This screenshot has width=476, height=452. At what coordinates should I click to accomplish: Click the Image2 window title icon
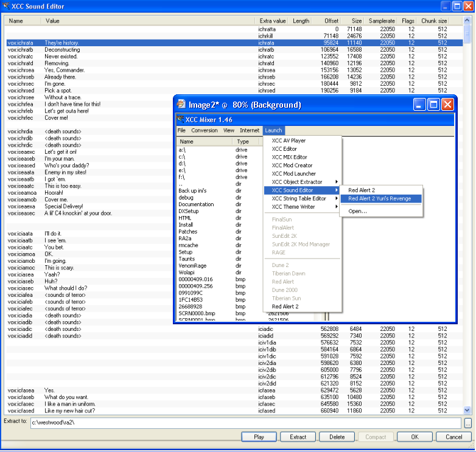click(181, 104)
